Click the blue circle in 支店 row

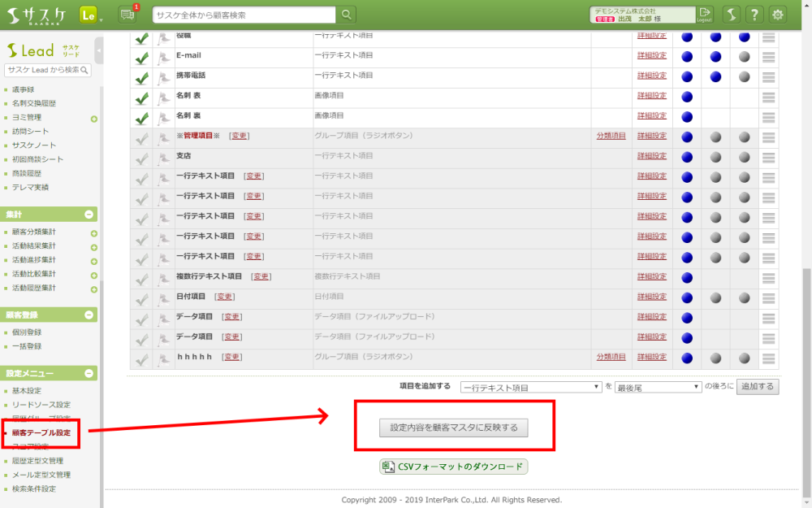pyautogui.click(x=687, y=156)
